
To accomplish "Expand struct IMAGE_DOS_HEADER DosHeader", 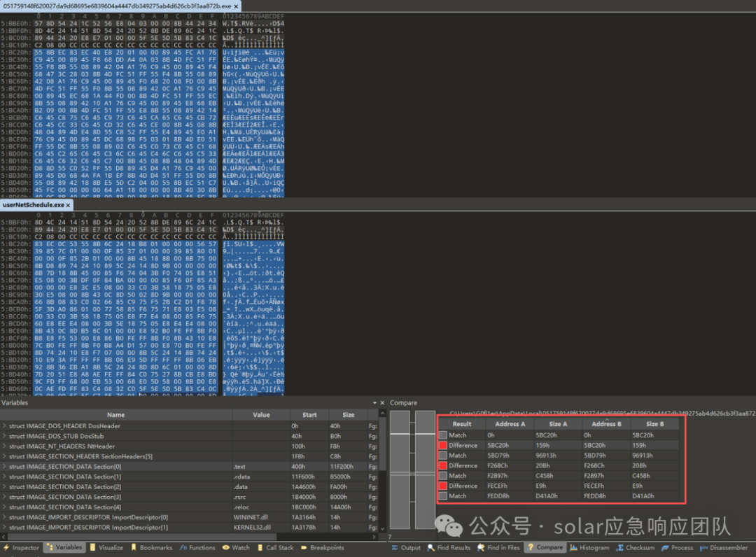I will click(4, 426).
